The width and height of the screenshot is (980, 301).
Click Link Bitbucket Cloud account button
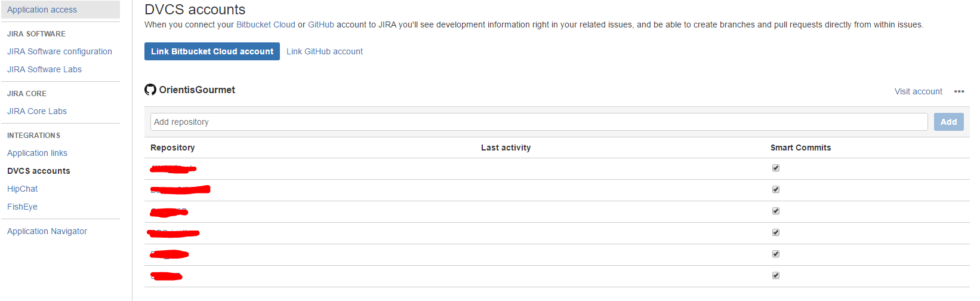pyautogui.click(x=212, y=51)
